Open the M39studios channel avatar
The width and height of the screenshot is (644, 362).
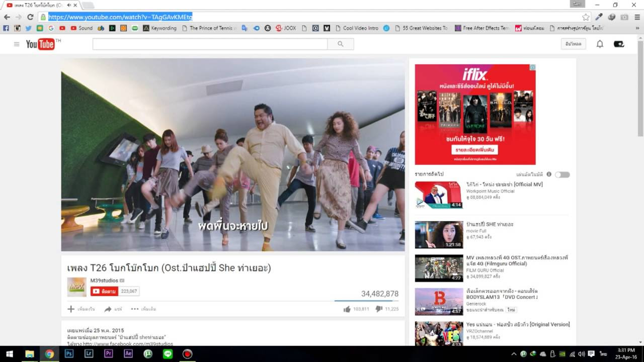[77, 287]
